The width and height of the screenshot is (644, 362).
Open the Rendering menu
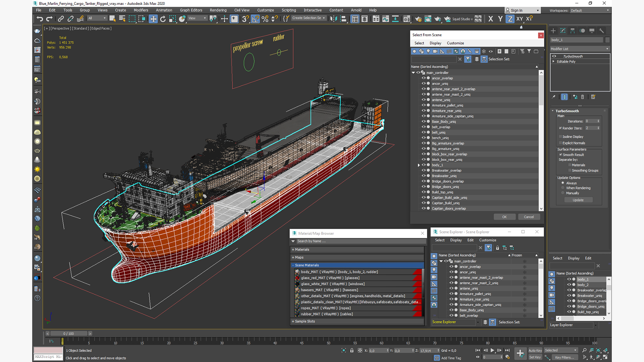218,10
